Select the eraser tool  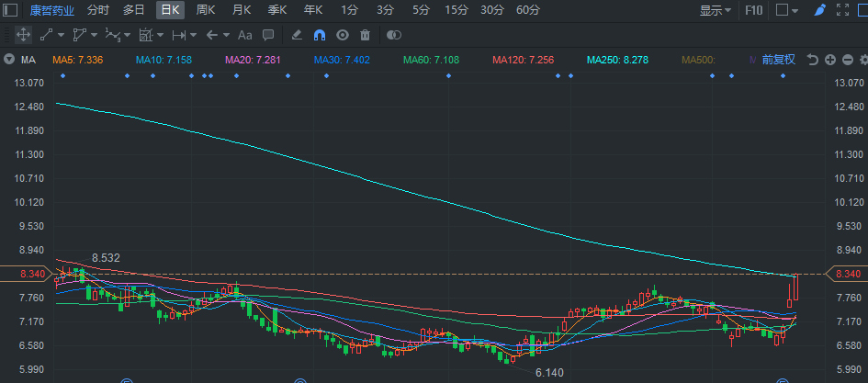pyautogui.click(x=296, y=35)
